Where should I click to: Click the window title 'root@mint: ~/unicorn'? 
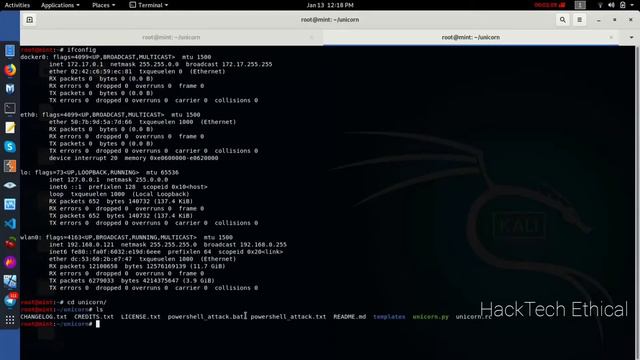pos(330,20)
